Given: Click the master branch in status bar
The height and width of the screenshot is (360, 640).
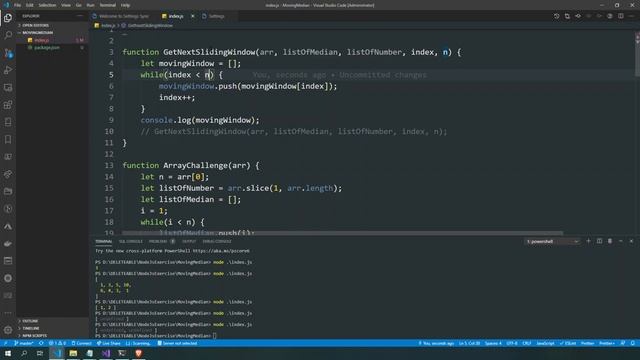Looking at the screenshot, I should click(24, 343).
